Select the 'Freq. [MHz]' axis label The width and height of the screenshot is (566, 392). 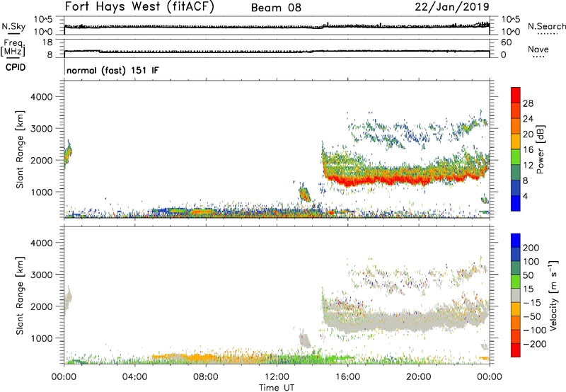pyautogui.click(x=13, y=47)
